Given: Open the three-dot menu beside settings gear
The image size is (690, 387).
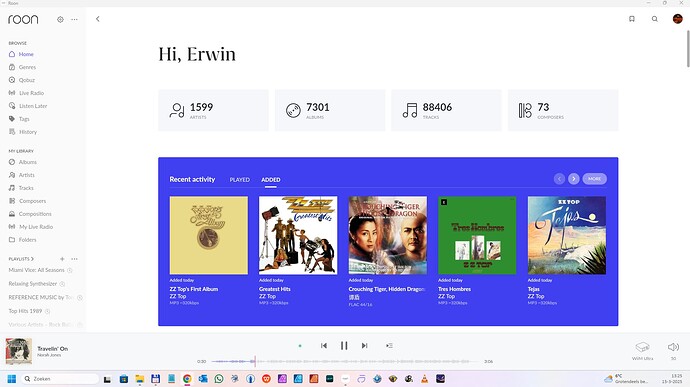Looking at the screenshot, I should tap(74, 19).
